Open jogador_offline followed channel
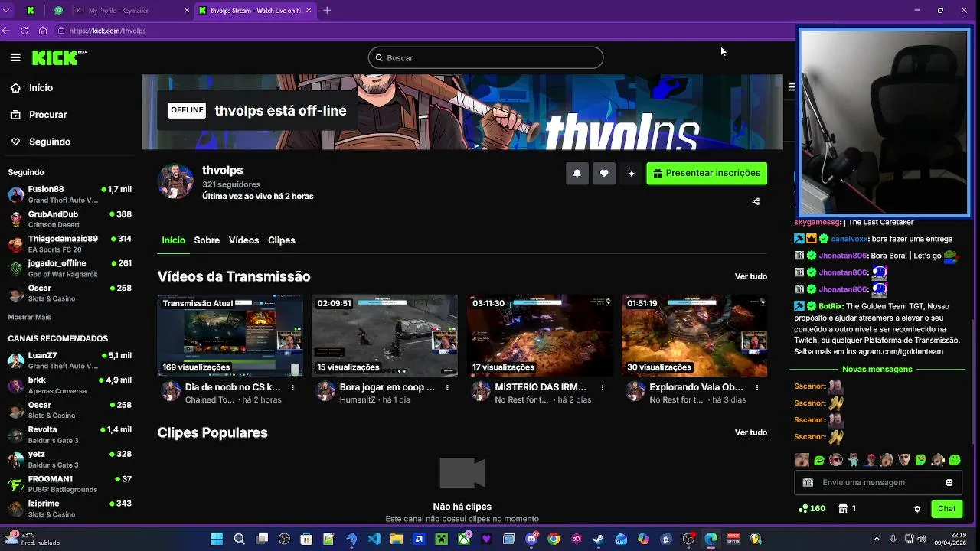The height and width of the screenshot is (551, 980). pos(70,268)
